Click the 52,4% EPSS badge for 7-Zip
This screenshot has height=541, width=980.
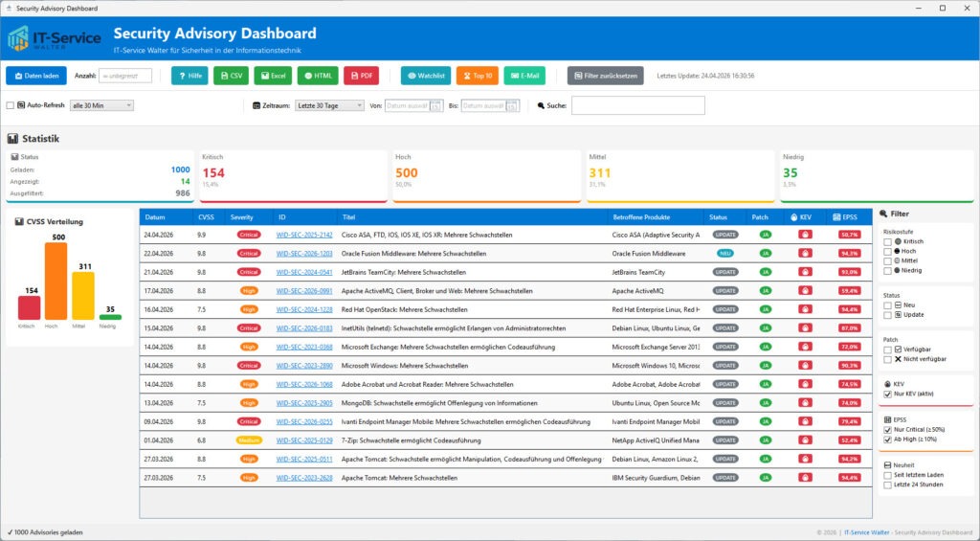click(x=850, y=440)
